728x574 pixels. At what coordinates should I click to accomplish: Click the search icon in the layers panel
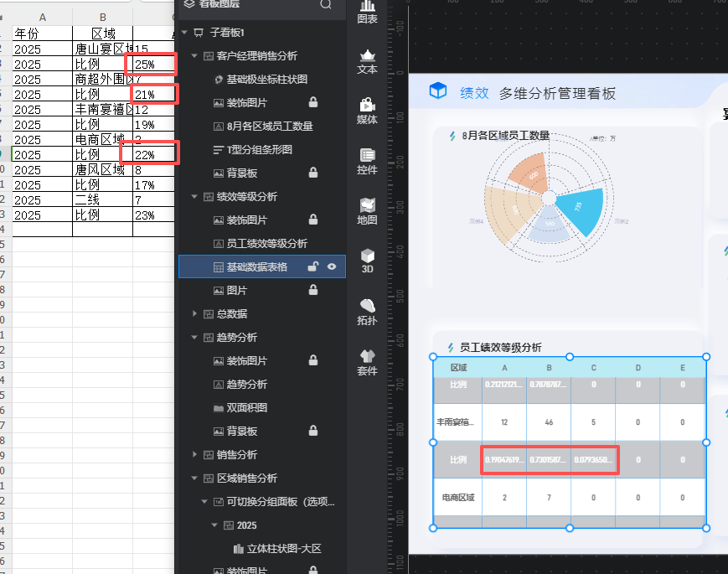(326, 4)
